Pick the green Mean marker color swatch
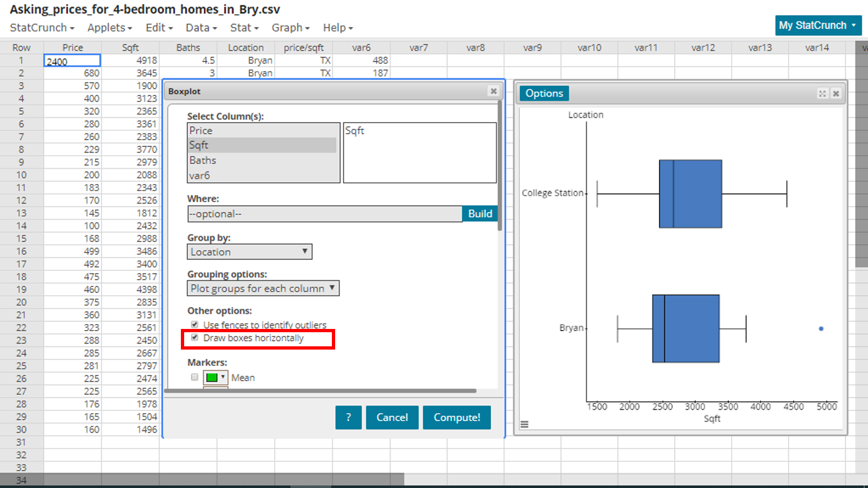Viewport: 868px width, 488px height. tap(215, 377)
